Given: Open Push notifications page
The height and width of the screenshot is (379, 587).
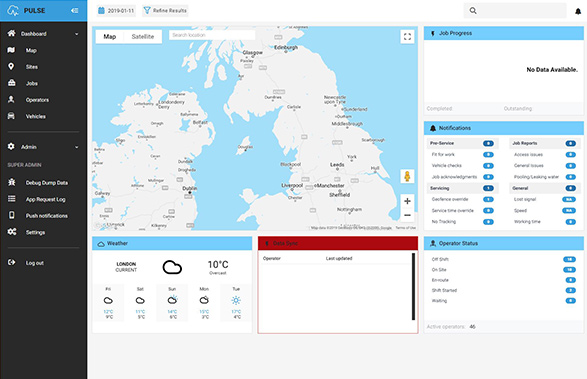Looking at the screenshot, I should click(x=47, y=216).
